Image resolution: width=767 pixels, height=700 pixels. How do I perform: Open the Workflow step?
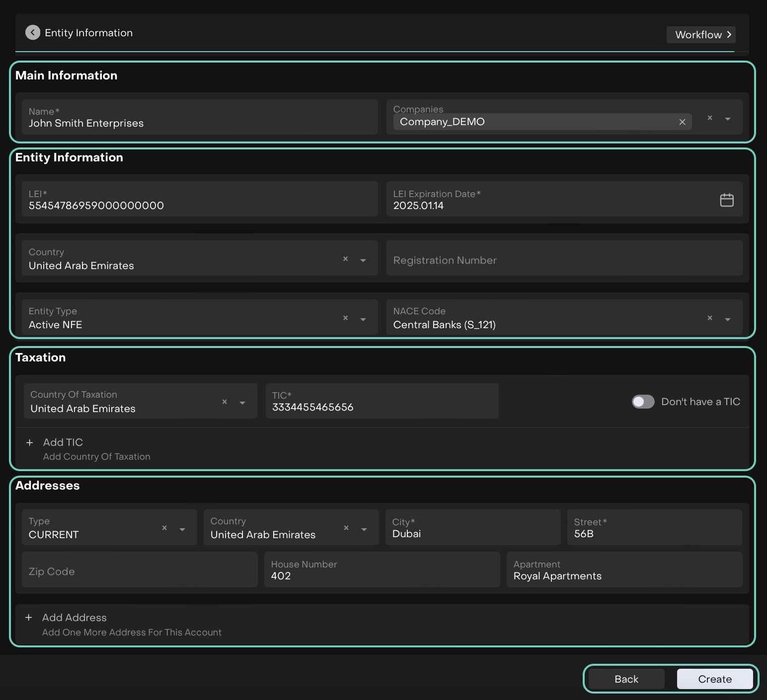pyautogui.click(x=701, y=35)
